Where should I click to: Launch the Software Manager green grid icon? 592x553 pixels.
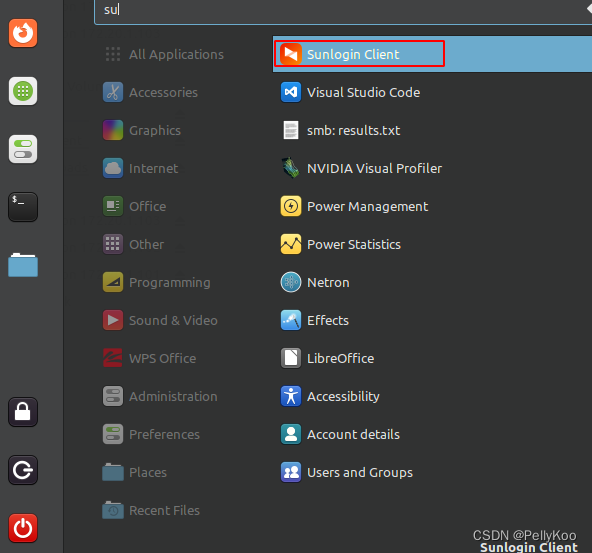click(x=23, y=91)
